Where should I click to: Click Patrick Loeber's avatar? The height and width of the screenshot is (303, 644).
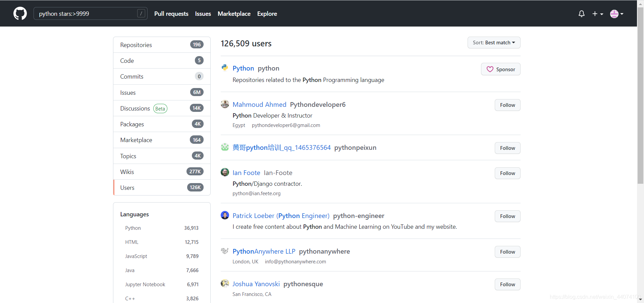225,215
